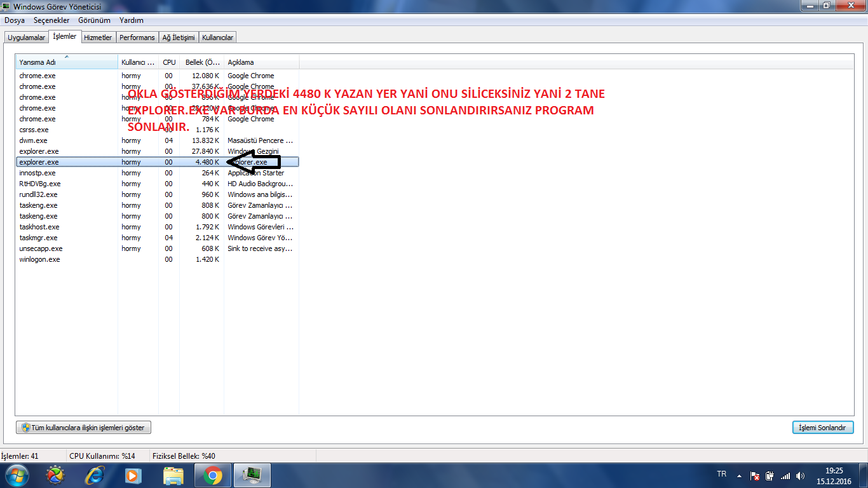Select explorer.exe in the 4.480 K row
The width and height of the screenshot is (868, 488).
click(157, 162)
